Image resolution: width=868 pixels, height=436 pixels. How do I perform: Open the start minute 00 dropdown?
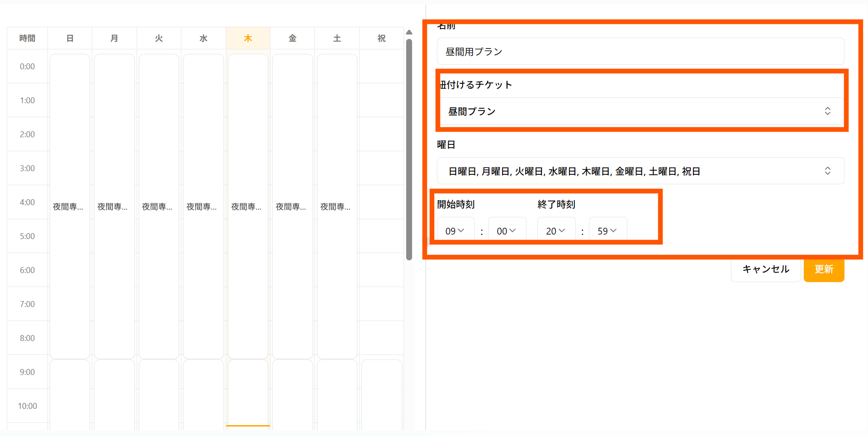[x=507, y=231]
